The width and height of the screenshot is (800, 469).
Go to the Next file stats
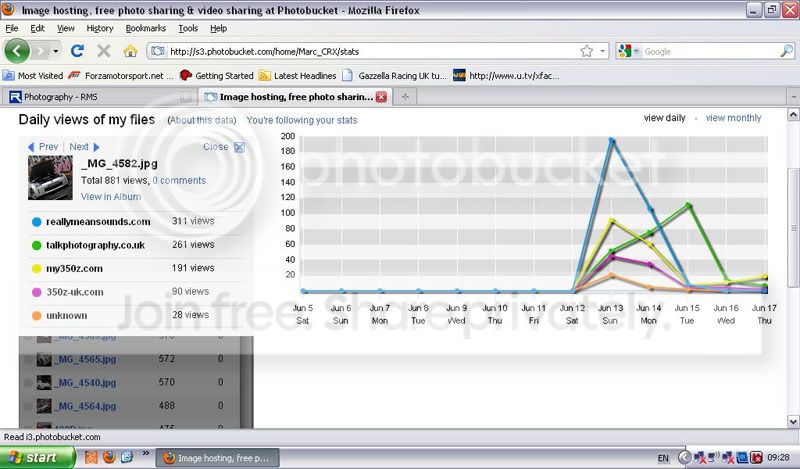[x=84, y=147]
